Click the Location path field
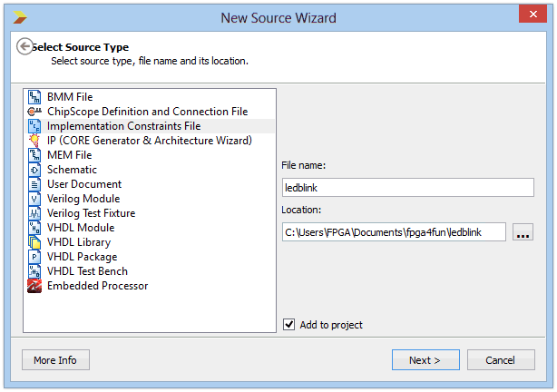 [394, 232]
